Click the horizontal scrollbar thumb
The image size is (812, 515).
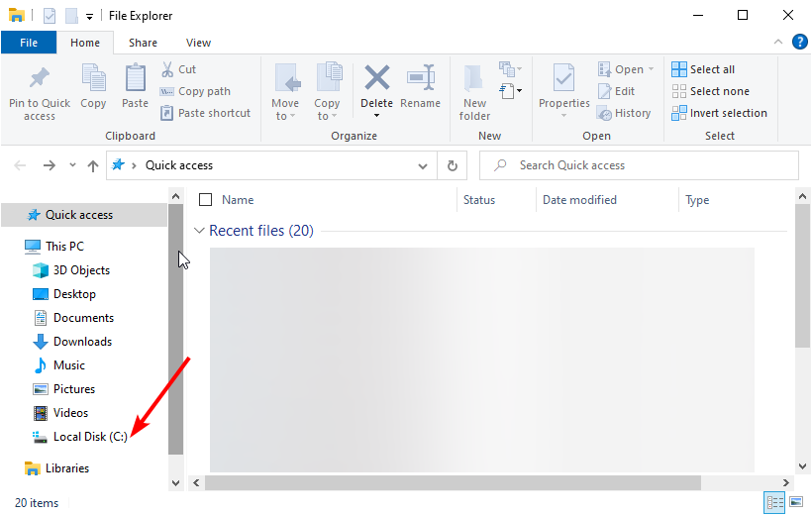(453, 482)
